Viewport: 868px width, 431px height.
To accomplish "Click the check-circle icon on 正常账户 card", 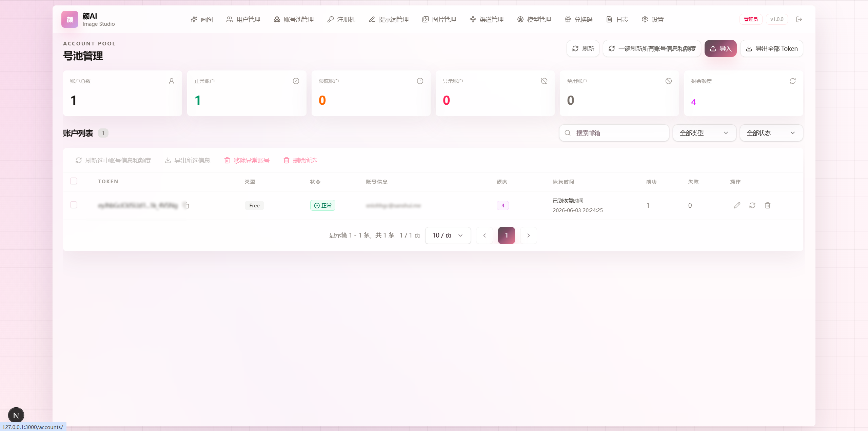I will [296, 81].
